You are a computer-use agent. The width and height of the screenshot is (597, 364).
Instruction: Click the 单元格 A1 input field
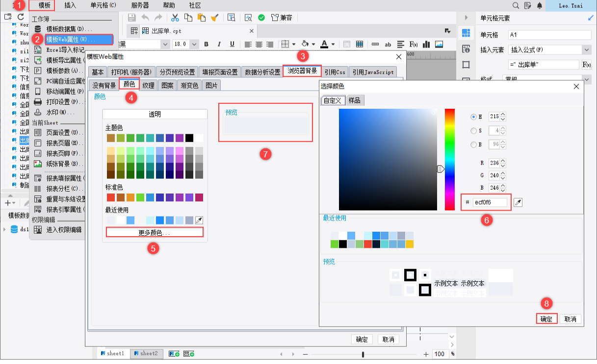pyautogui.click(x=550, y=35)
